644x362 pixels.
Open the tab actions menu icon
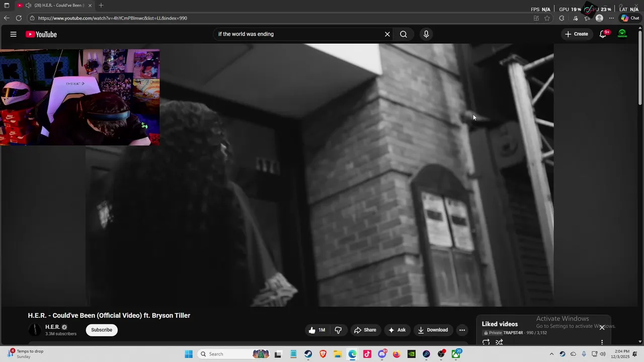click(x=7, y=6)
